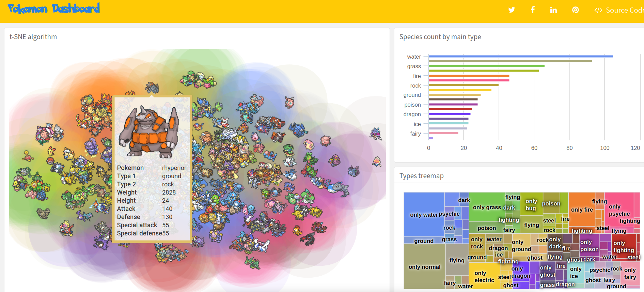Click the pink fairy bar in chart
This screenshot has width=644, height=292.
click(x=443, y=133)
